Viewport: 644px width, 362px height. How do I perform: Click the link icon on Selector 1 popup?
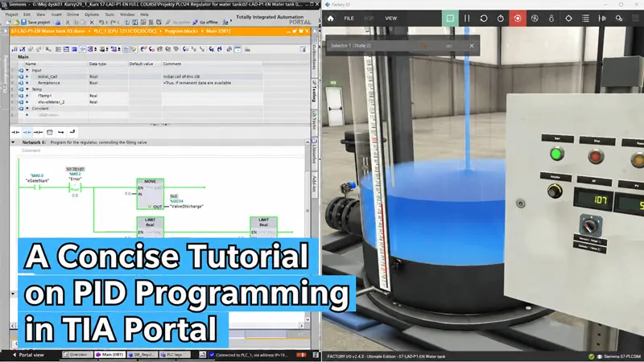point(449,46)
